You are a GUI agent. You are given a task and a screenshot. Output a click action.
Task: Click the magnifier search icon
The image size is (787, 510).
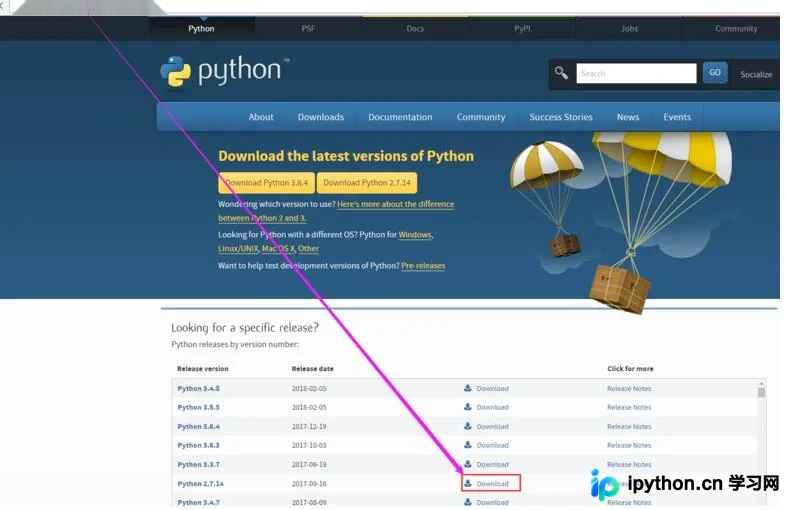click(x=561, y=73)
